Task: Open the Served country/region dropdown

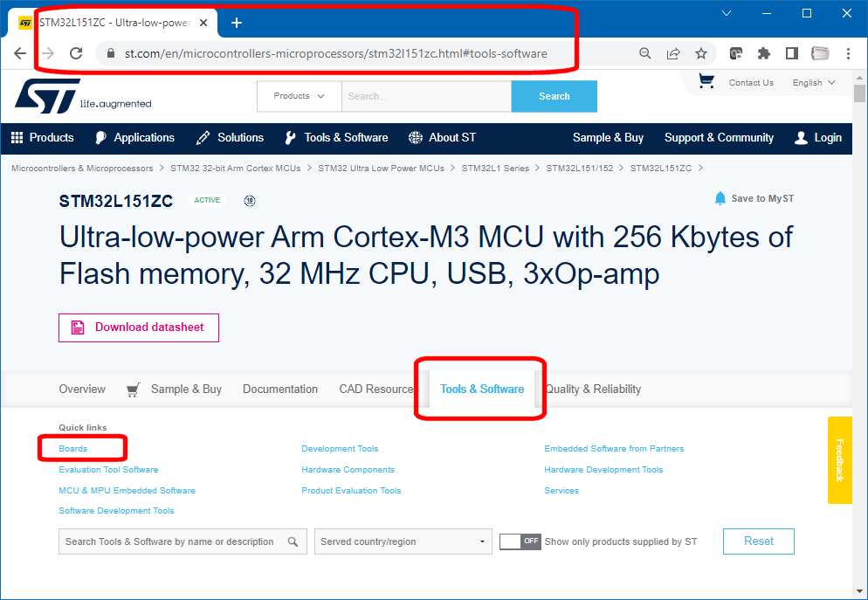Action: 403,541
